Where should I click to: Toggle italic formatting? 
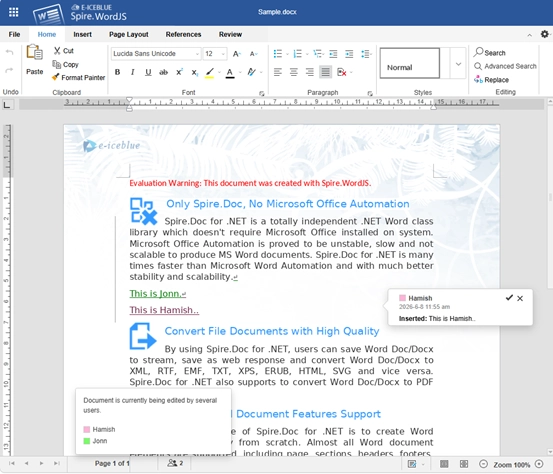(x=133, y=72)
